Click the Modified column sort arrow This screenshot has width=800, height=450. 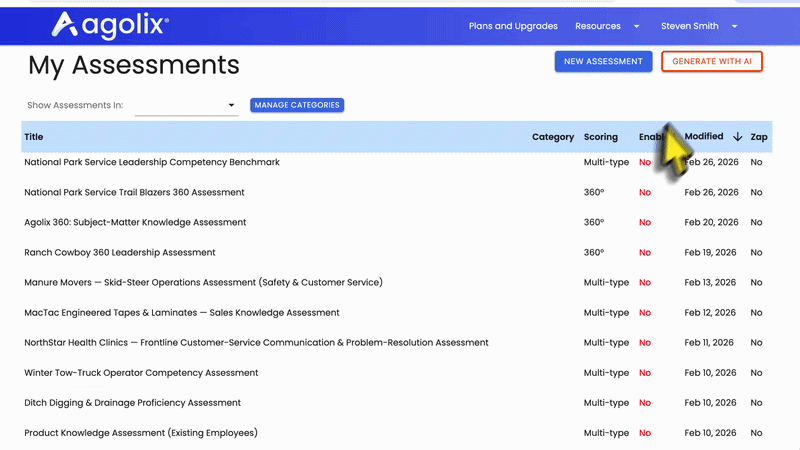tap(738, 137)
